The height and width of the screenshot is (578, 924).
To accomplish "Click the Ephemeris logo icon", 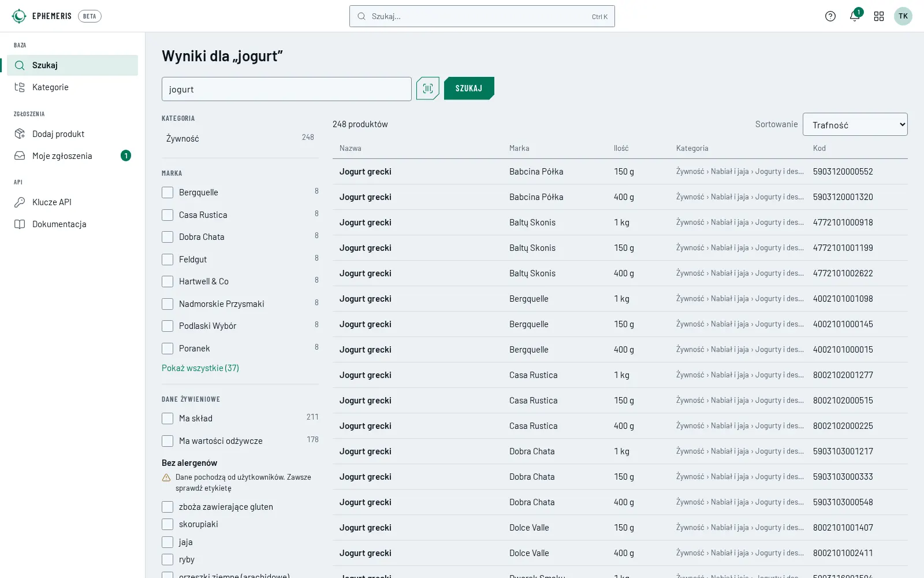I will coord(19,16).
